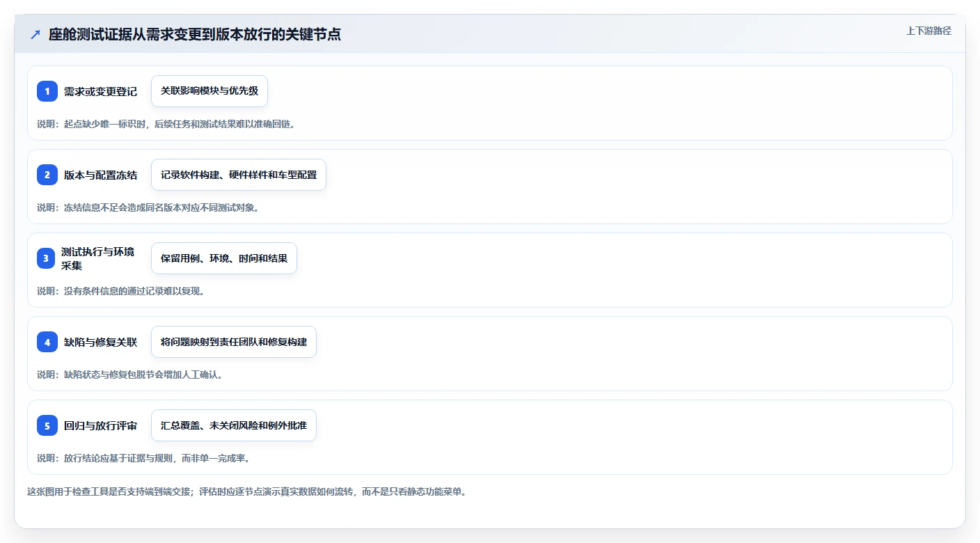Click the note 冻结信息不足会造成同名版本
Screen dimensions: 980x543
click(148, 207)
